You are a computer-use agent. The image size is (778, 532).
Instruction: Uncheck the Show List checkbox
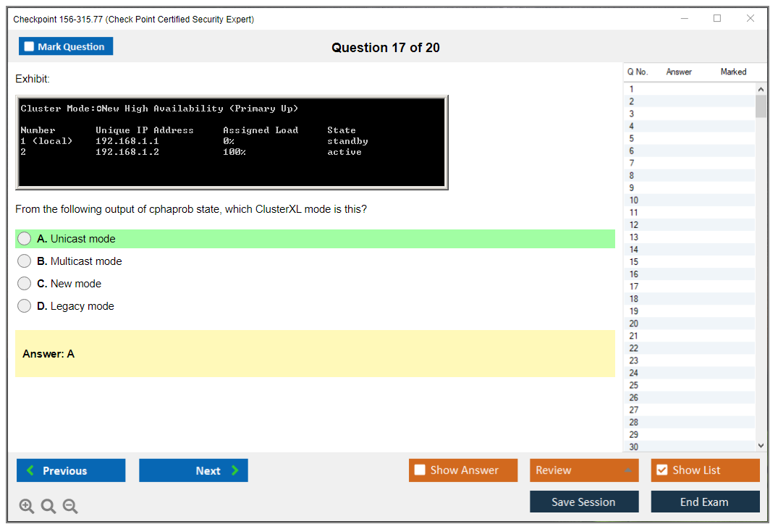tap(661, 470)
